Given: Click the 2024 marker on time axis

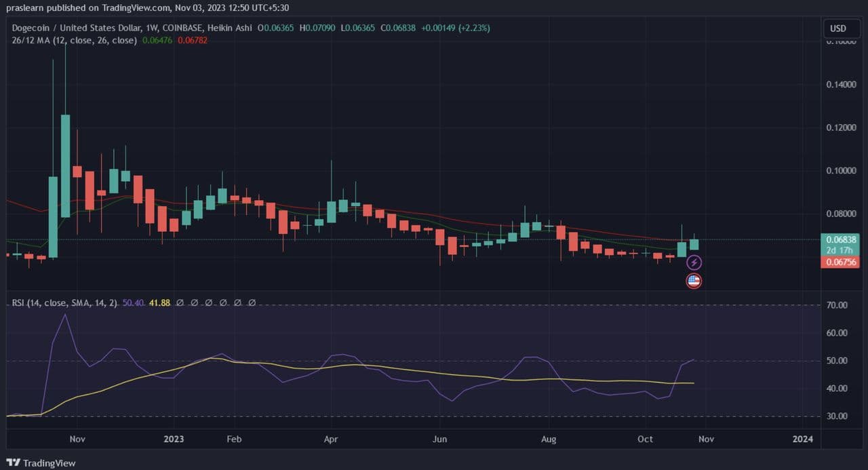Looking at the screenshot, I should pos(802,439).
